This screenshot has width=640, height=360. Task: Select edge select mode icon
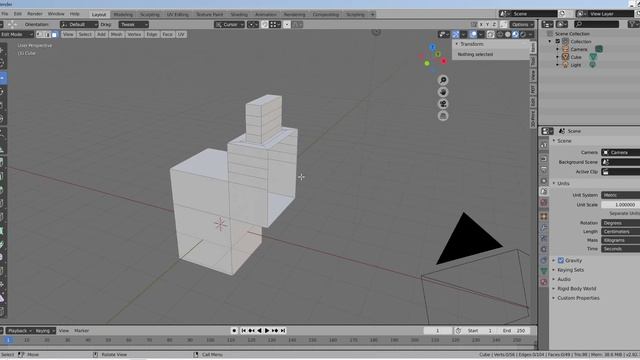[x=47, y=35]
